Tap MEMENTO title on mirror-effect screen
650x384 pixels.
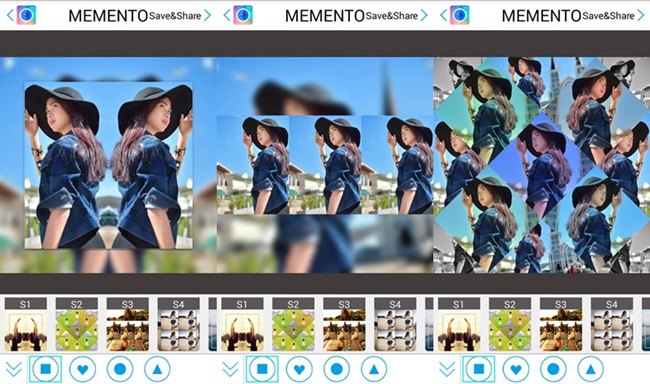tap(108, 16)
